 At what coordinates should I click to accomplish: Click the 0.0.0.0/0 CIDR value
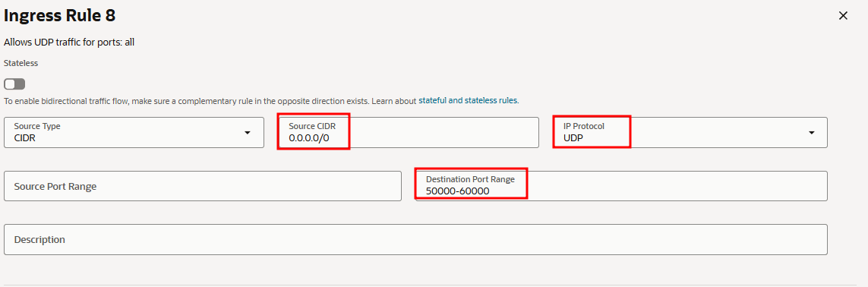click(309, 137)
